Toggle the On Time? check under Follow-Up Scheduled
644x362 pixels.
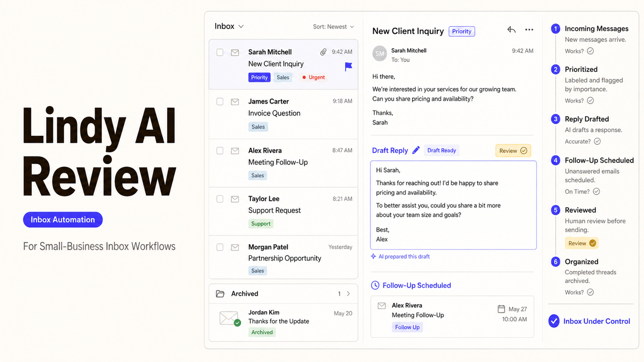point(596,192)
